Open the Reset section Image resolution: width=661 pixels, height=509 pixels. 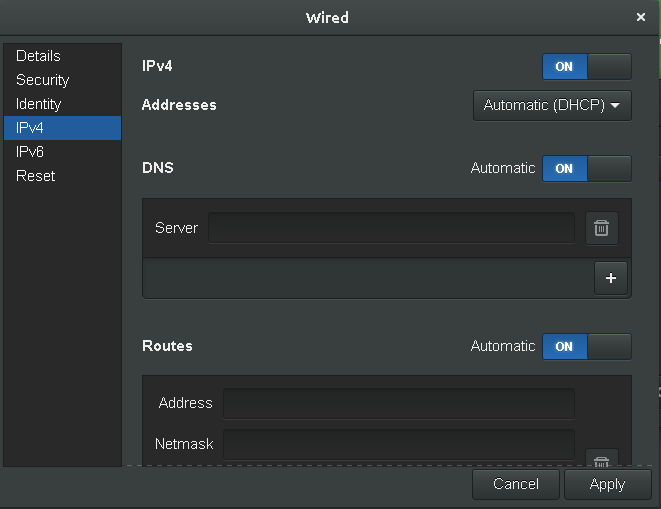point(35,176)
